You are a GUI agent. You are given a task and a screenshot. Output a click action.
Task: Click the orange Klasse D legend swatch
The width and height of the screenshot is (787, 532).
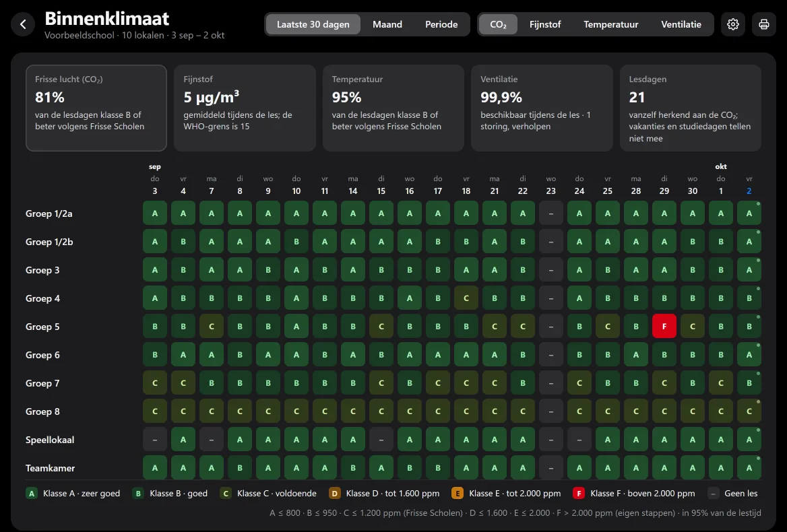pyautogui.click(x=335, y=494)
